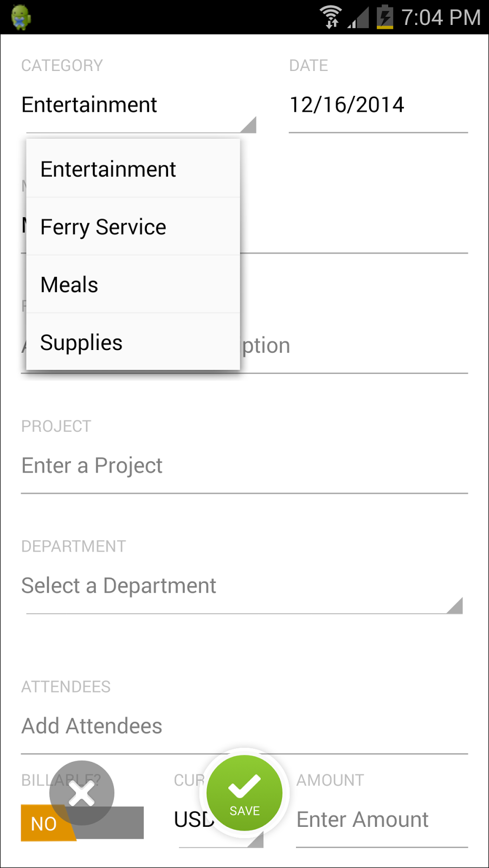Tap the gray X cancel circle

pos(82,793)
